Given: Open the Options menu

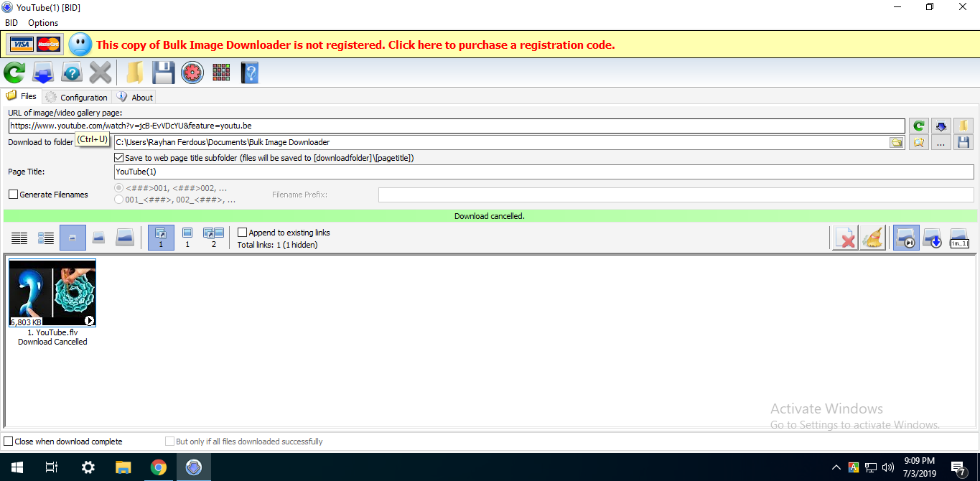Looking at the screenshot, I should tap(43, 23).
